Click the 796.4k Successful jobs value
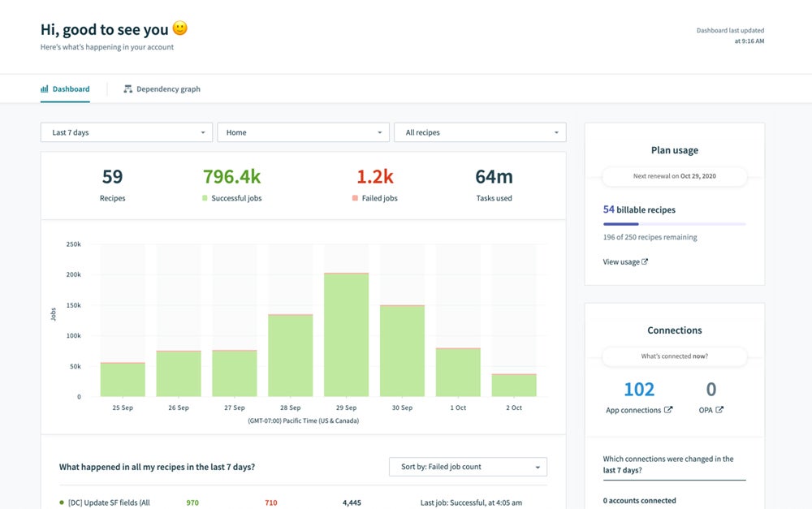Screen dimensions: 812x509 point(232,177)
